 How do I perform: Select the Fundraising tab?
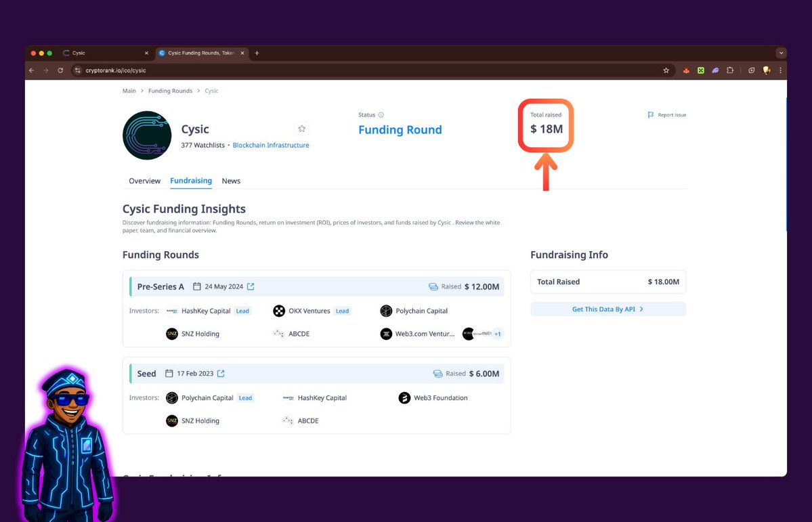pos(191,180)
